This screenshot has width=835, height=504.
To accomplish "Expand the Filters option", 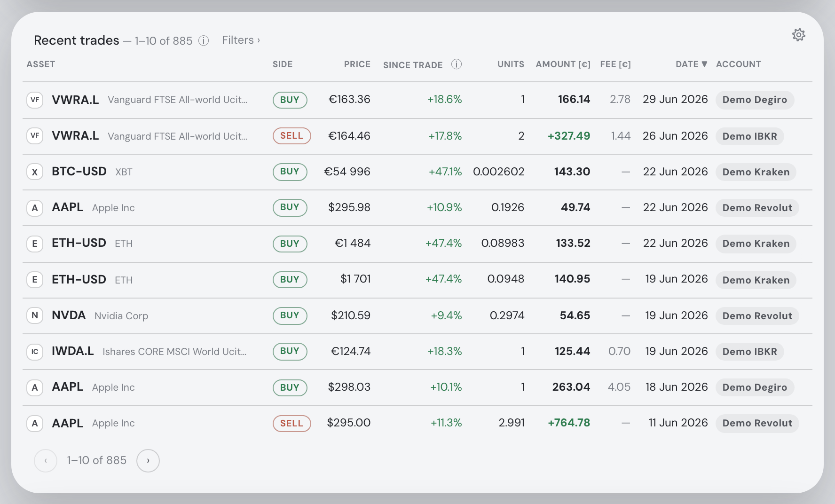I will point(241,40).
